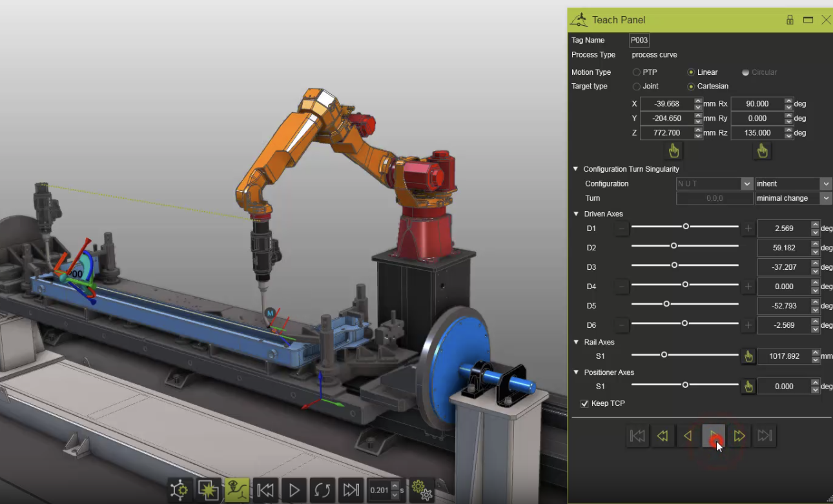The image size is (833, 504).
Task: Click the loop simulation icon
Action: pyautogui.click(x=322, y=490)
